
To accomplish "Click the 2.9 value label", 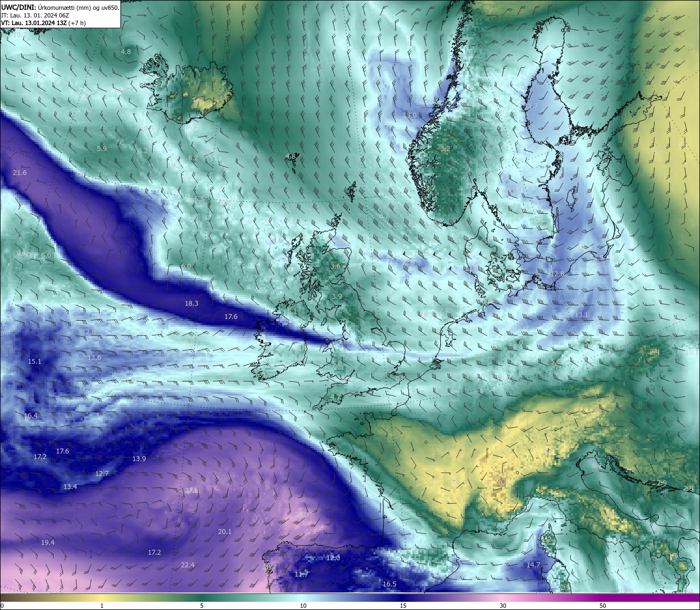I will point(662,483).
